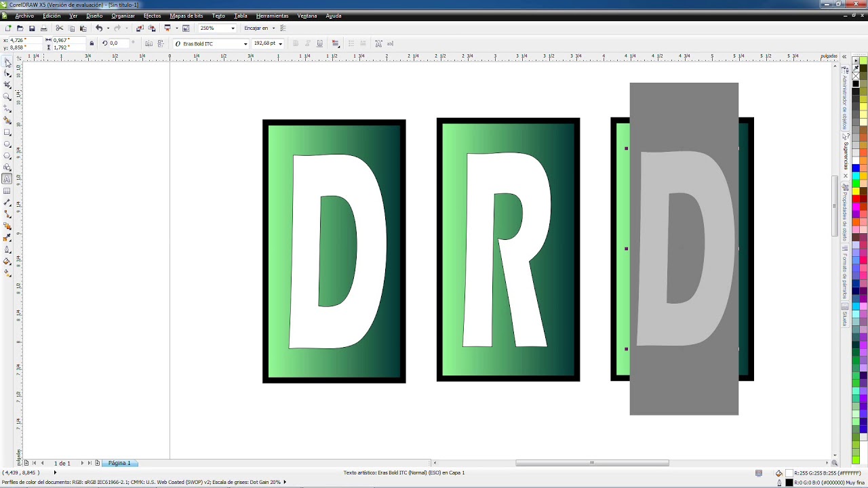
Task: Select the Smart Fill tool
Action: [7, 120]
